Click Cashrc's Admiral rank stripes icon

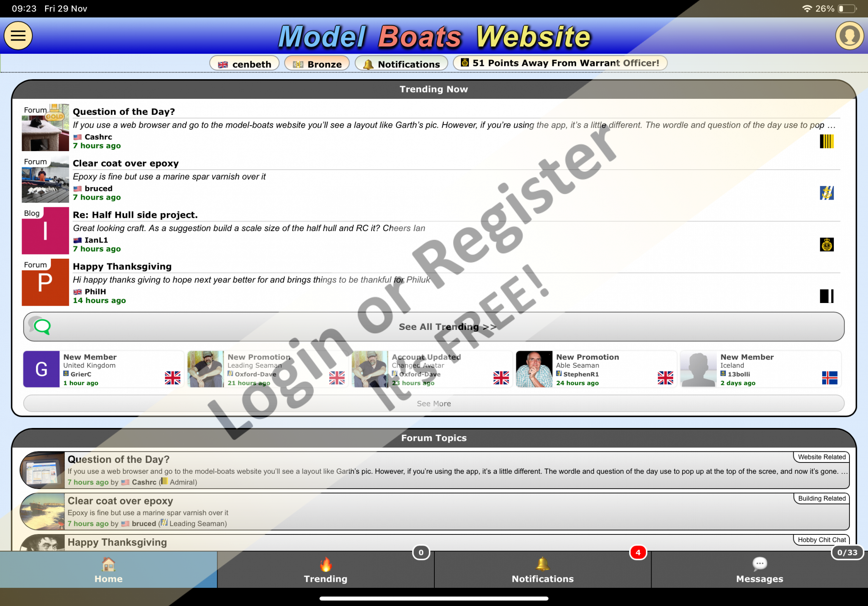[x=826, y=141]
